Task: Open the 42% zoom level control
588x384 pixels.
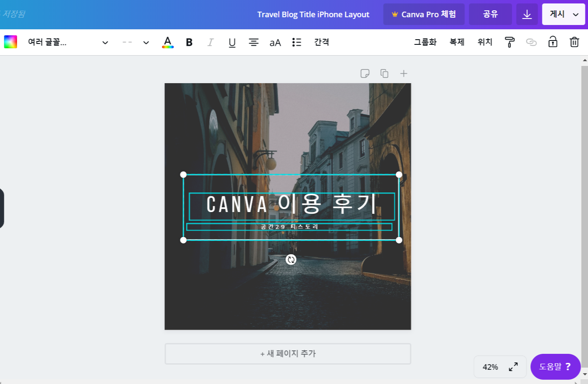Action: tap(490, 367)
